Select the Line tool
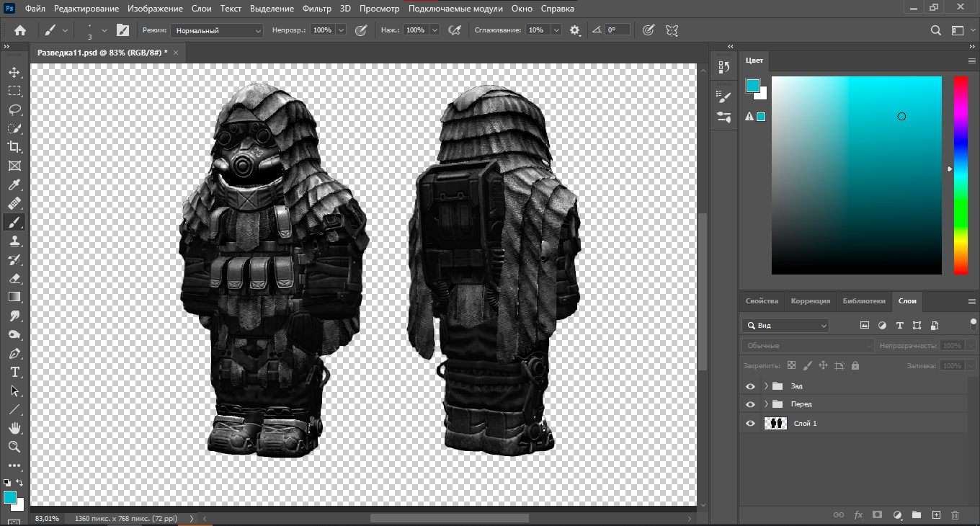Screen dimensions: 980x526 14,409
